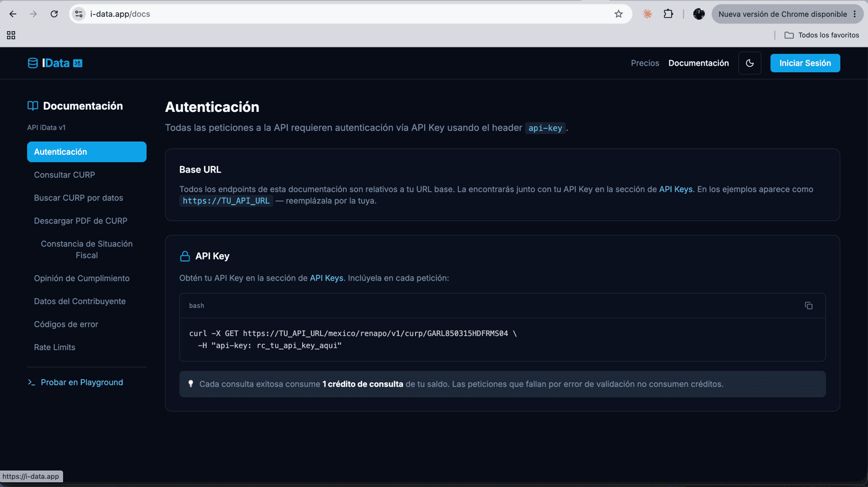Open the Chrome three-dot menu
This screenshot has height=487, width=868.
click(854, 14)
